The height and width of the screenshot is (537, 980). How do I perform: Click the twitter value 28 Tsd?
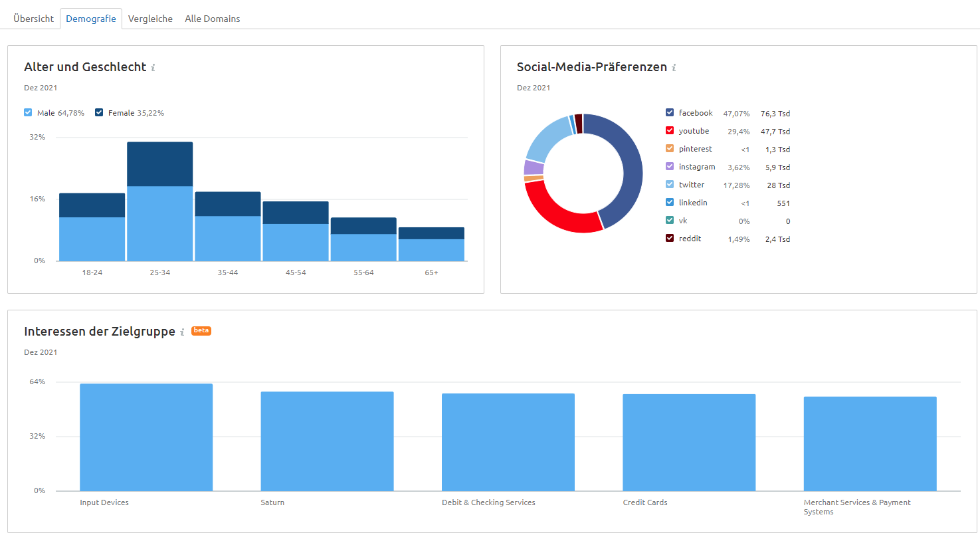click(x=778, y=185)
